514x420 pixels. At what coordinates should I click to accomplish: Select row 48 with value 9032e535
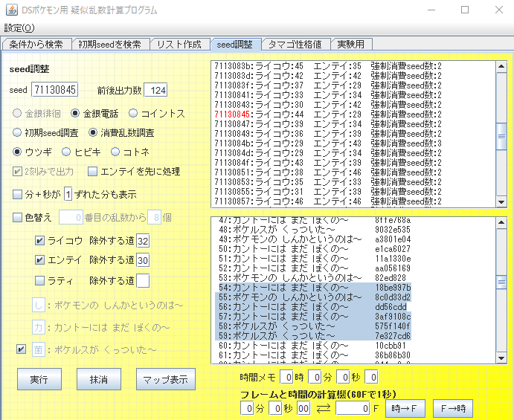(x=315, y=230)
